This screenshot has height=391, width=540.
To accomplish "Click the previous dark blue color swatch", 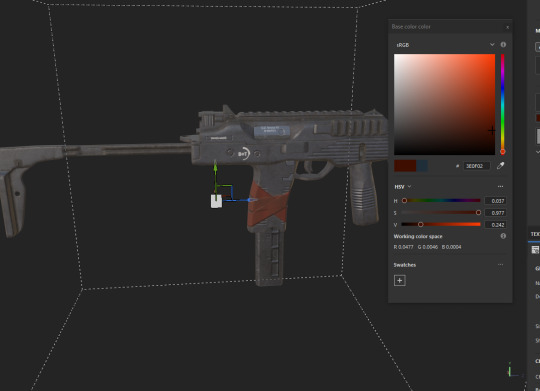I will (x=422, y=166).
